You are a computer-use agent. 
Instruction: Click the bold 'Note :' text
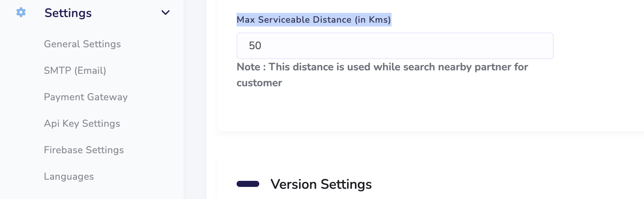pos(251,67)
